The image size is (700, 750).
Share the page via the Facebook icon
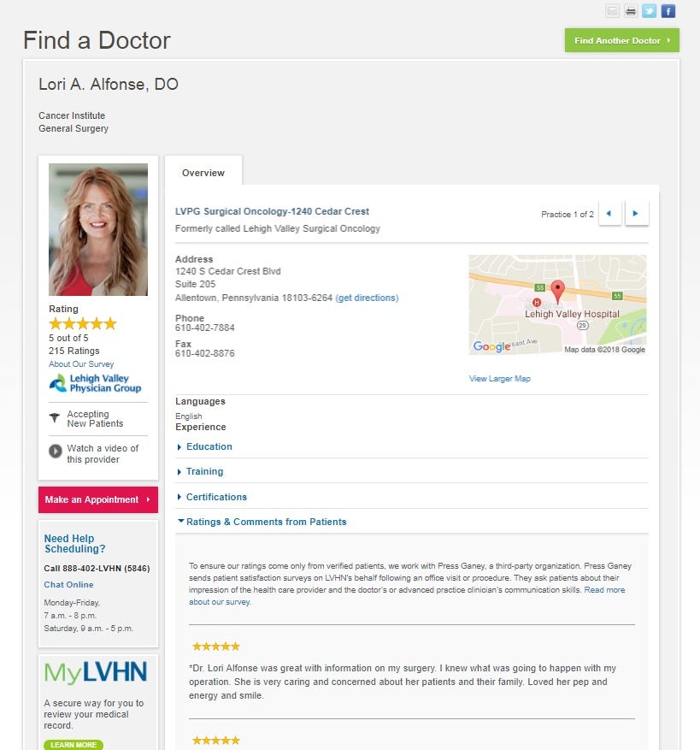coord(668,10)
